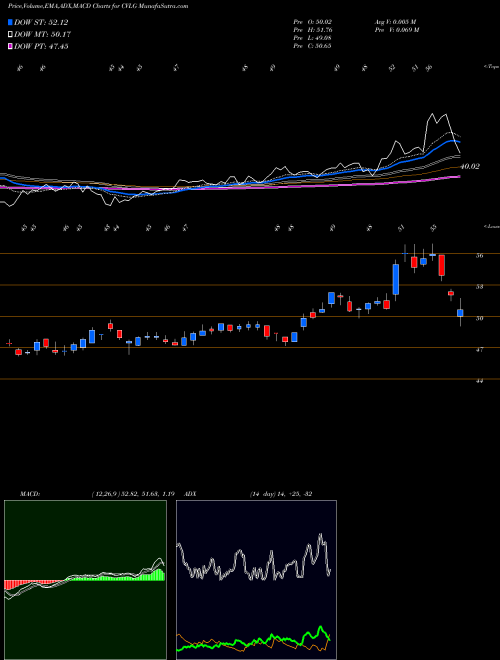Click the 'Pre O: 50.02' value
The image size is (500, 660).
pyautogui.click(x=313, y=22)
